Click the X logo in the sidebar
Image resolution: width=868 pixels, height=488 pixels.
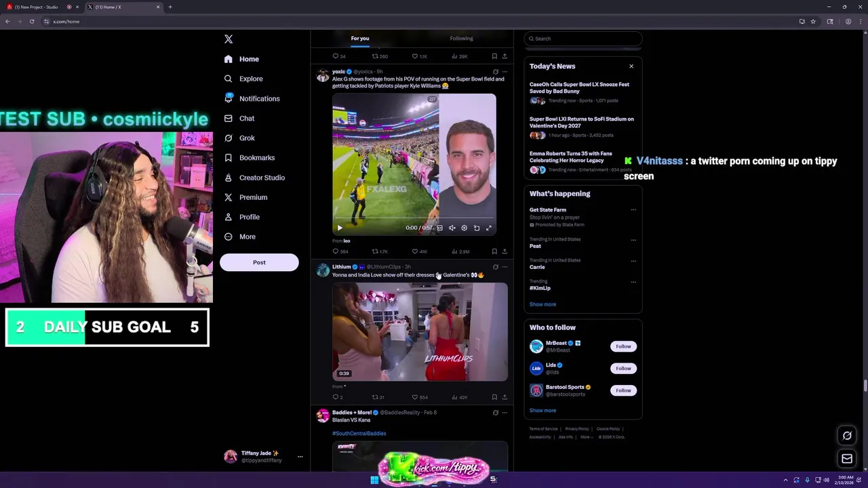click(229, 39)
